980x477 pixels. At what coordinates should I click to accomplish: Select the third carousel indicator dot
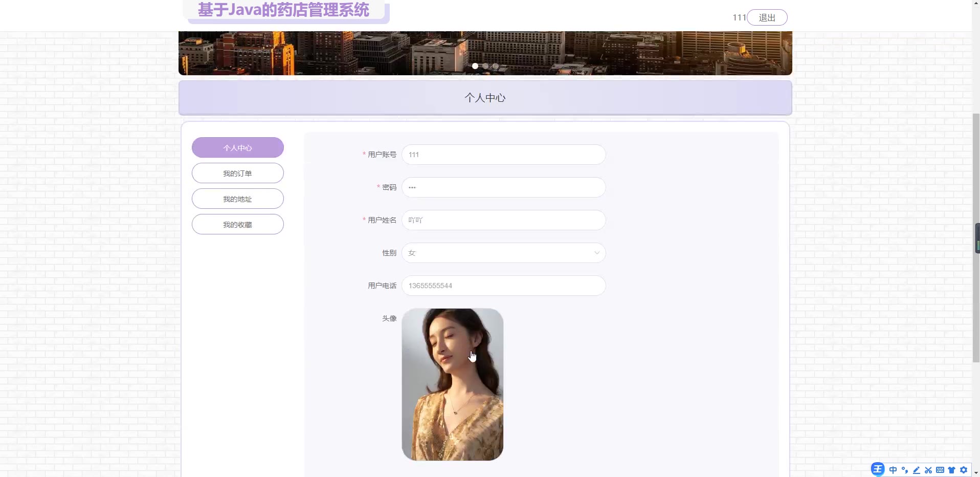click(496, 66)
